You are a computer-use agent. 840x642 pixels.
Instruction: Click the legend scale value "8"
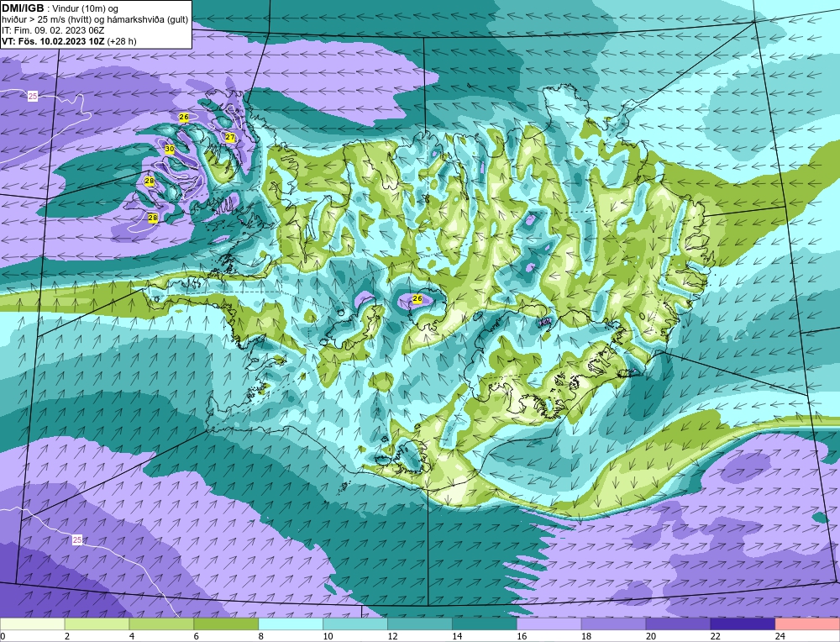[261, 636]
